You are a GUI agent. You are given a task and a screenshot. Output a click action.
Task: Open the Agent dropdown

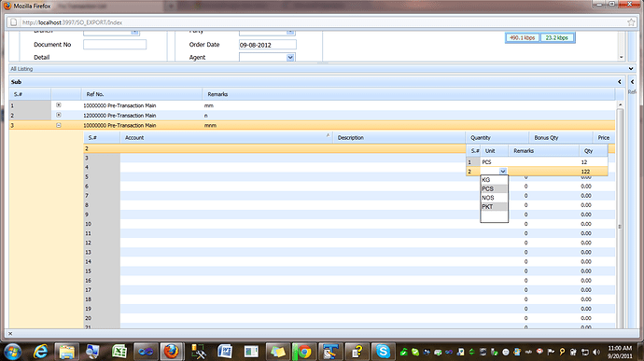tap(290, 58)
